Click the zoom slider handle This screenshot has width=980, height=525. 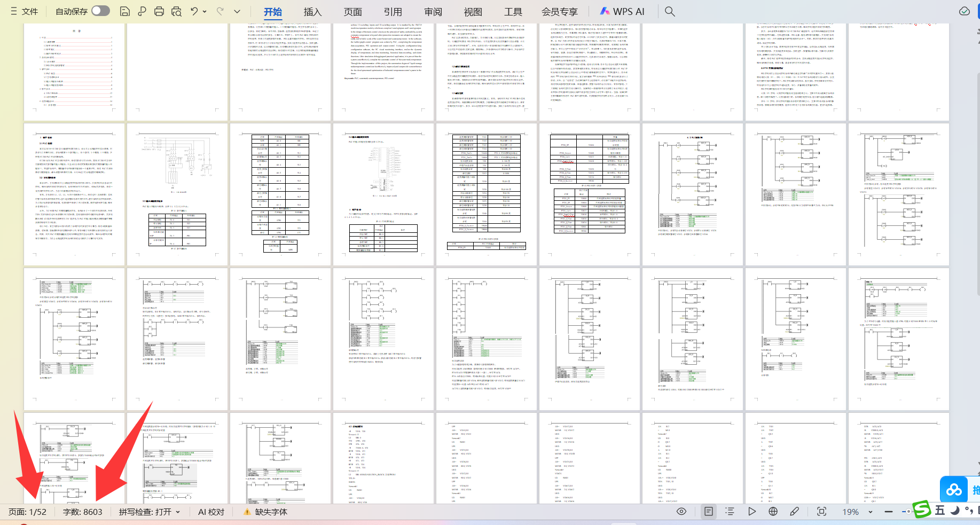907,512
